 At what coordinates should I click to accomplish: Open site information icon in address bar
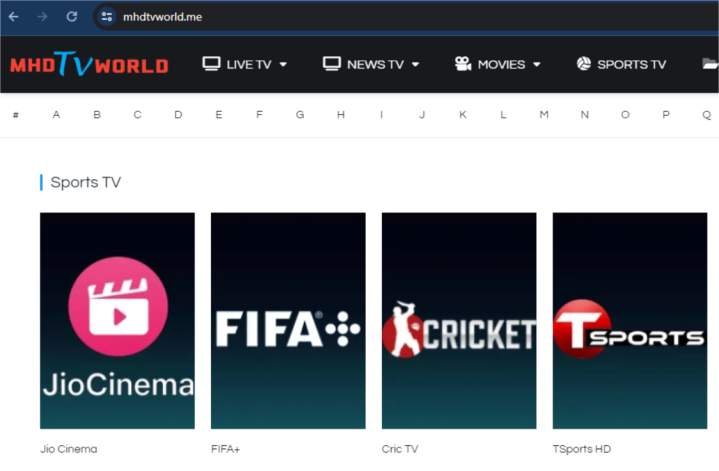click(107, 17)
